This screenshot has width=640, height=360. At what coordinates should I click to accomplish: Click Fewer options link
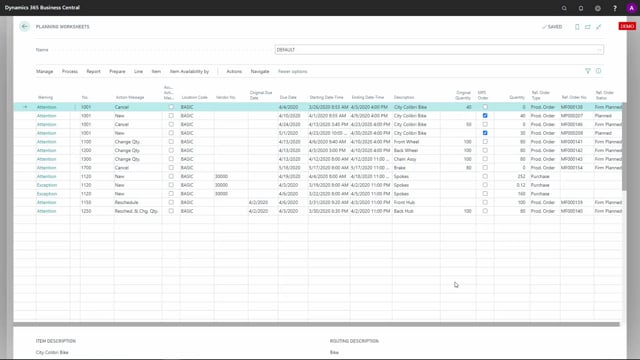(x=293, y=71)
